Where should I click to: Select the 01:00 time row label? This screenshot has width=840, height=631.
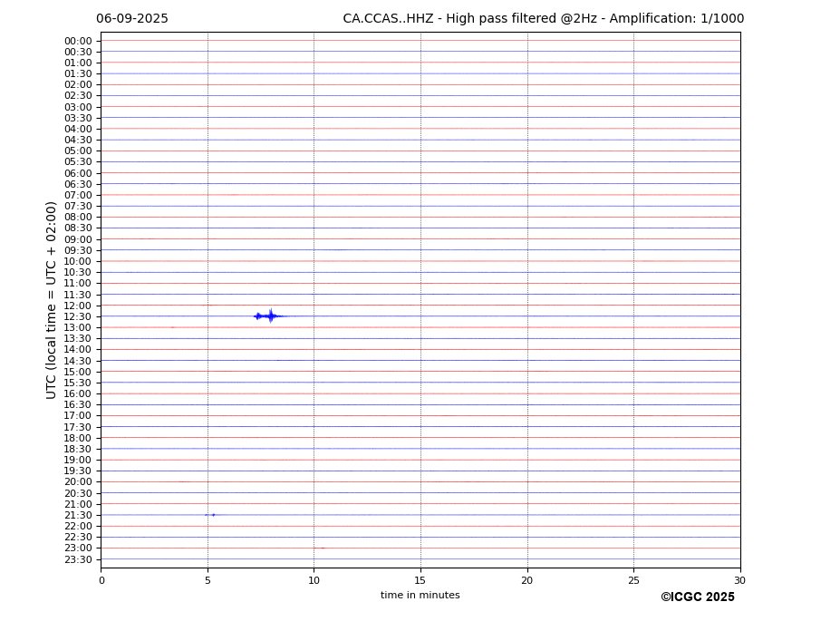click(x=78, y=63)
